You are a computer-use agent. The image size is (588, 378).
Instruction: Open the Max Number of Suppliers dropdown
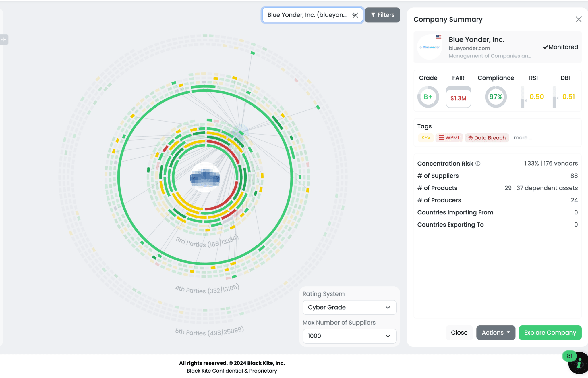tap(349, 336)
